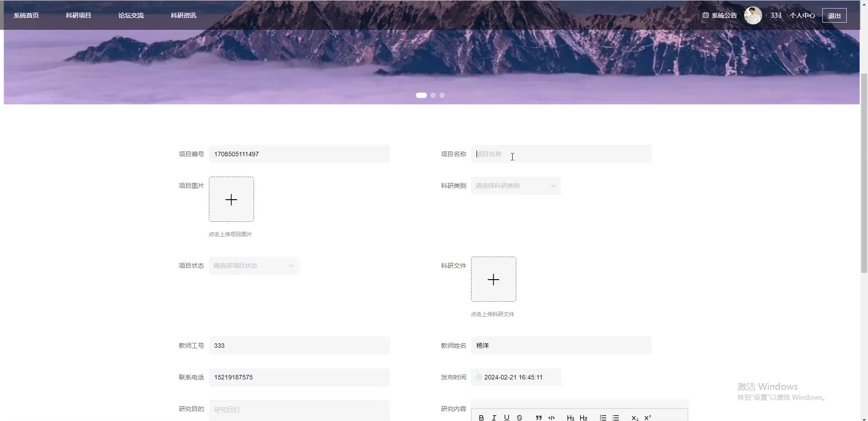Apply underline formatting

507,418
